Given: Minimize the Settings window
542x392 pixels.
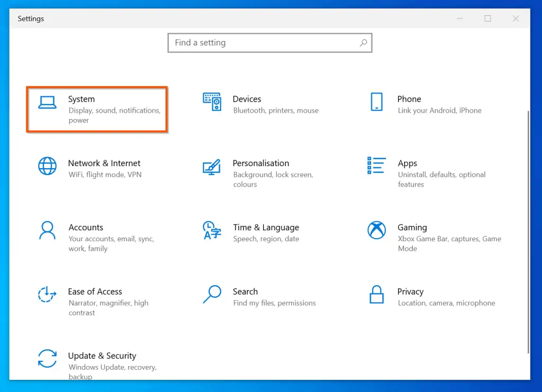Looking at the screenshot, I should (459, 19).
